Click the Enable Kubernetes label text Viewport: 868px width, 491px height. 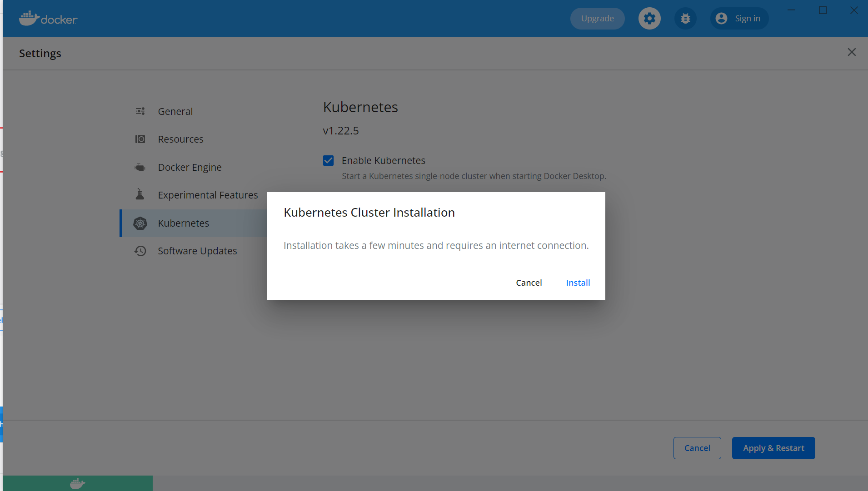click(383, 160)
